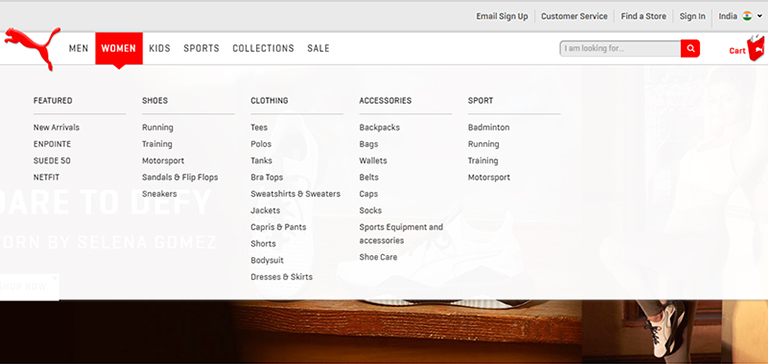Open Customer Service page
The width and height of the screenshot is (768, 364).
[x=574, y=16]
